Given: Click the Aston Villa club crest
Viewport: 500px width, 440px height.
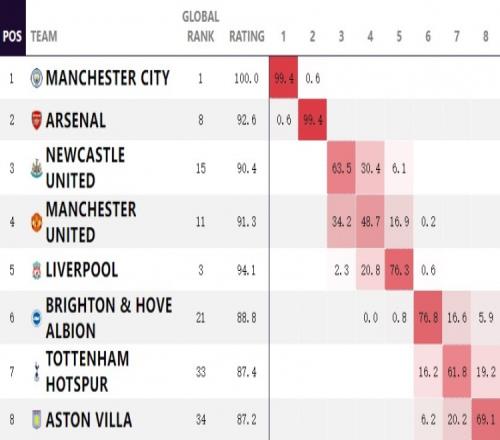Looking at the screenshot, I should [x=37, y=419].
